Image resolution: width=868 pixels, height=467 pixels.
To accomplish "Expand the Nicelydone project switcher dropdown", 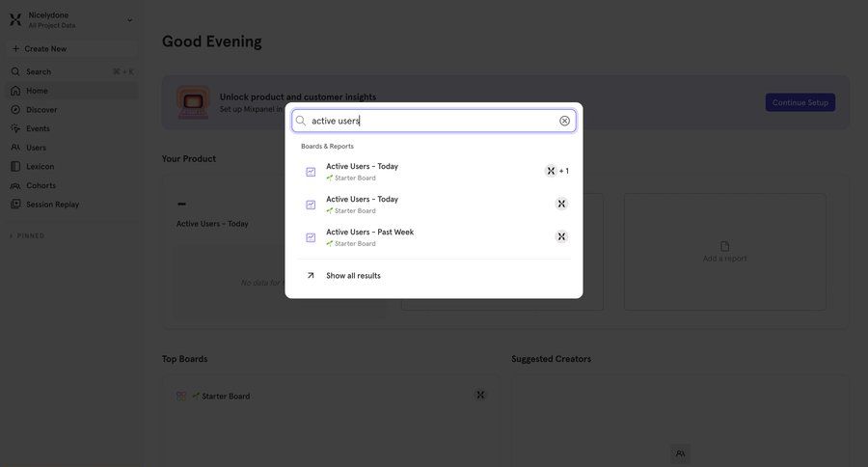I will tap(130, 19).
